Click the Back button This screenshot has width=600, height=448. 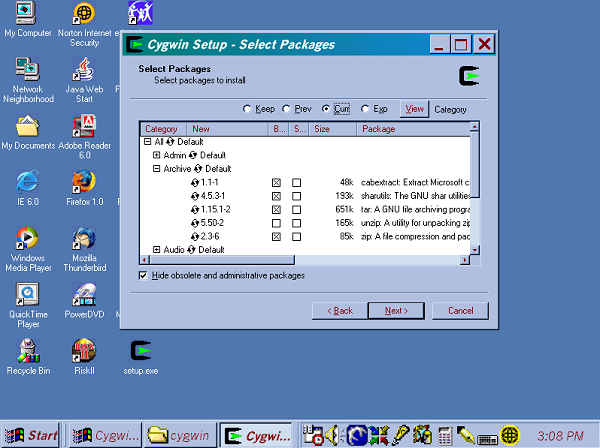coord(340,311)
